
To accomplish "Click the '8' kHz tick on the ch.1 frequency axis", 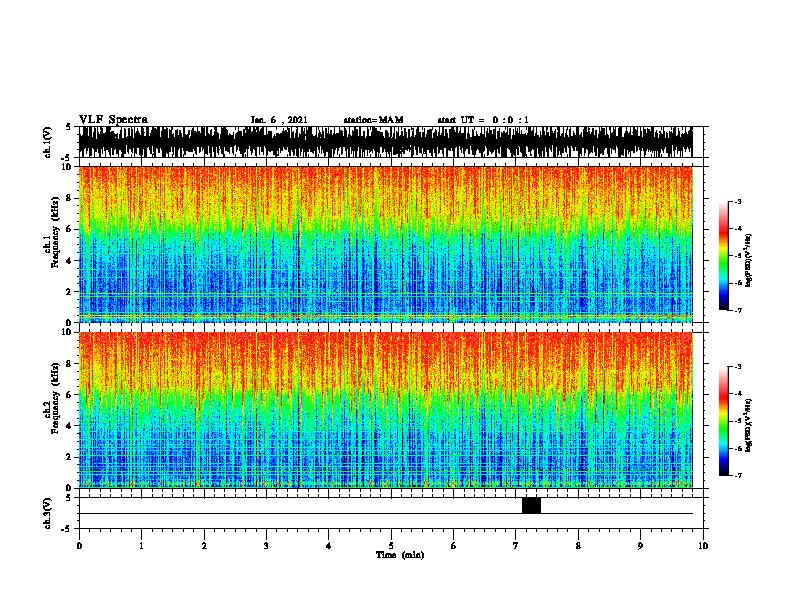I will pyautogui.click(x=70, y=198).
